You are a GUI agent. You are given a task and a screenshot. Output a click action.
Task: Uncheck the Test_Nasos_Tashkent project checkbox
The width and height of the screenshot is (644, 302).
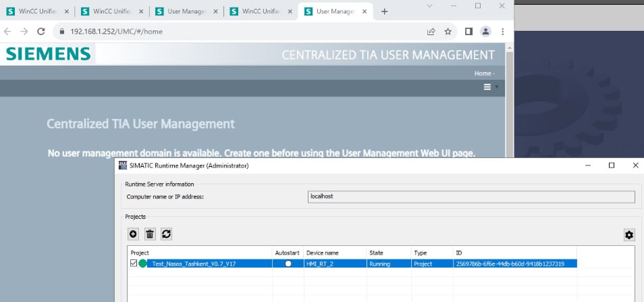coord(134,263)
